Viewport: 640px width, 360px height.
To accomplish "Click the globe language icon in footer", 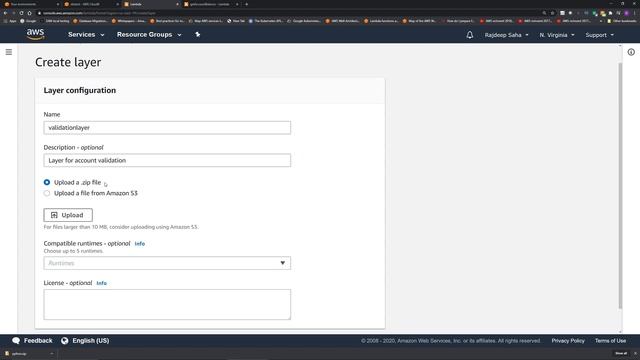I will coord(64,340).
